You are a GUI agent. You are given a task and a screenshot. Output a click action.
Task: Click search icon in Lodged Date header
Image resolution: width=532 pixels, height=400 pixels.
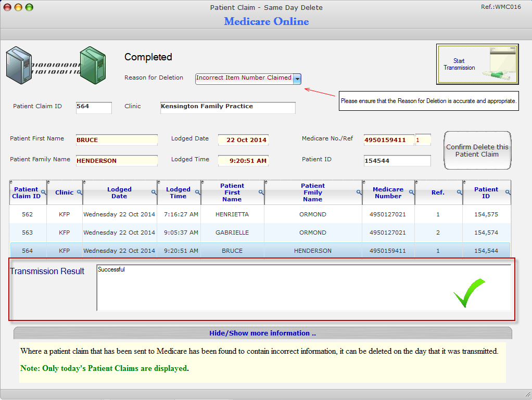[x=154, y=192]
